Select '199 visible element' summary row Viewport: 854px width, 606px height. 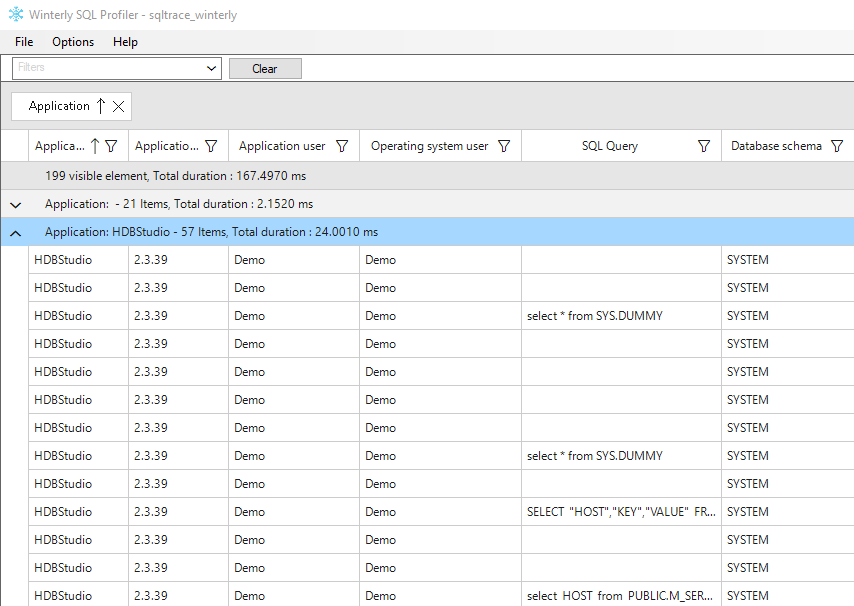pyautogui.click(x=428, y=176)
